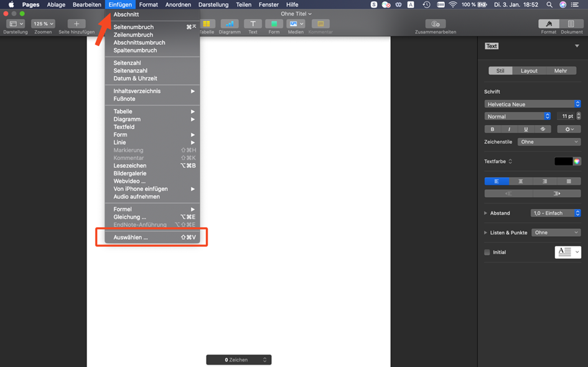Open the Form shapes toolbar icon
Image resolution: width=588 pixels, height=367 pixels.
coord(274,24)
